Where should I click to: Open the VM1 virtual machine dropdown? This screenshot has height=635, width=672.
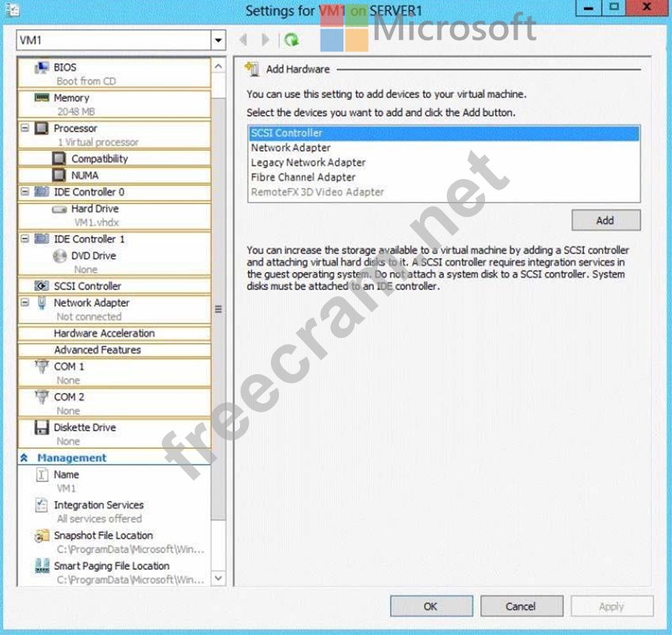(218, 40)
